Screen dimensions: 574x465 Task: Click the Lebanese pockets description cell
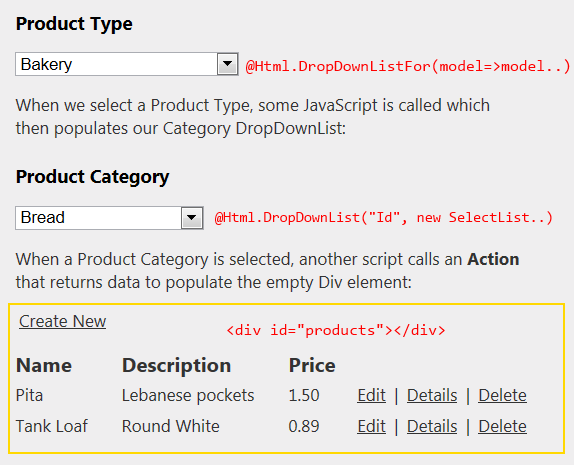coord(188,395)
